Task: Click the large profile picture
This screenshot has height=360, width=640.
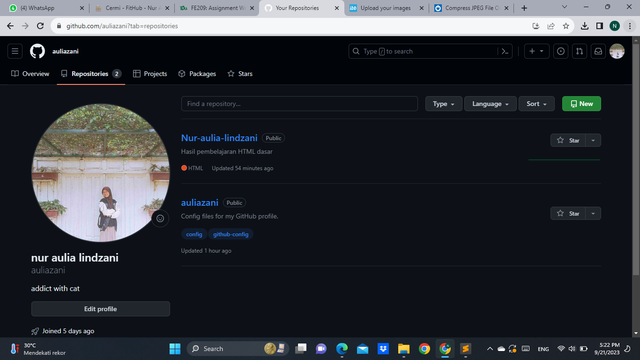Action: tap(100, 173)
